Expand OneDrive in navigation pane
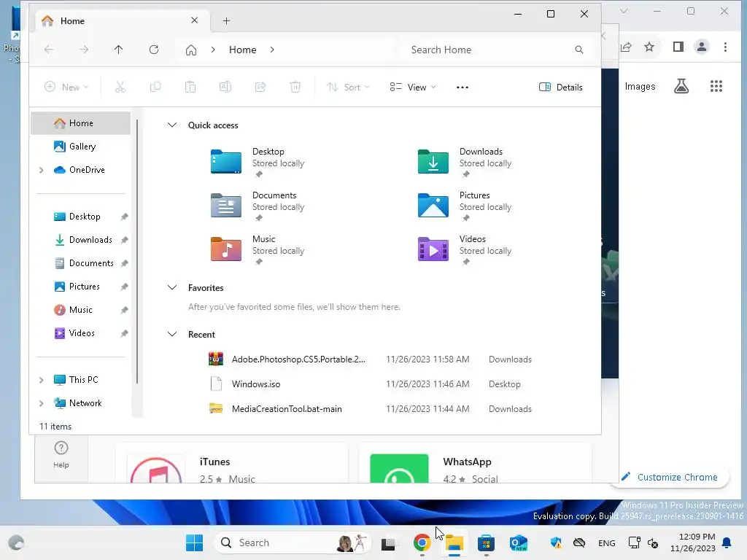Viewport: 747px width, 560px height. pos(42,170)
